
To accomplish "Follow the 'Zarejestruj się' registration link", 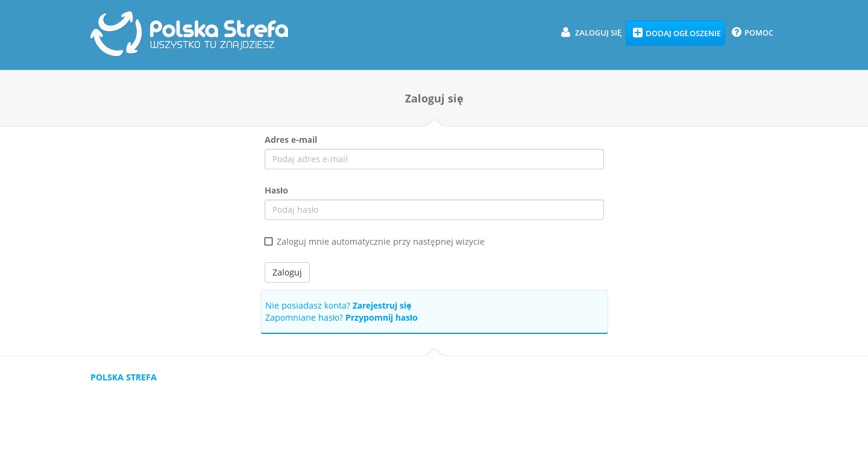I will coord(382,306).
